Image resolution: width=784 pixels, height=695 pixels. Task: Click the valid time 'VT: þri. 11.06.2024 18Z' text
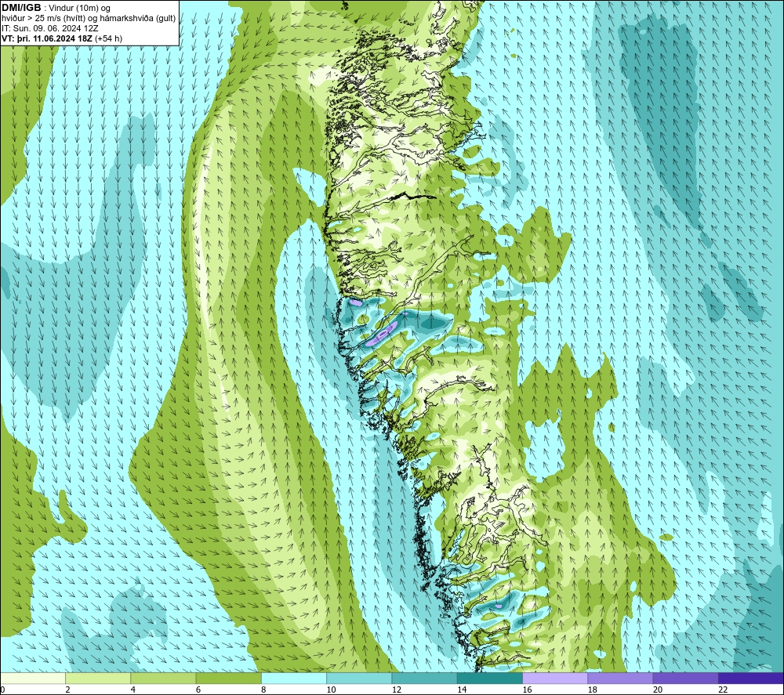pos(46,38)
